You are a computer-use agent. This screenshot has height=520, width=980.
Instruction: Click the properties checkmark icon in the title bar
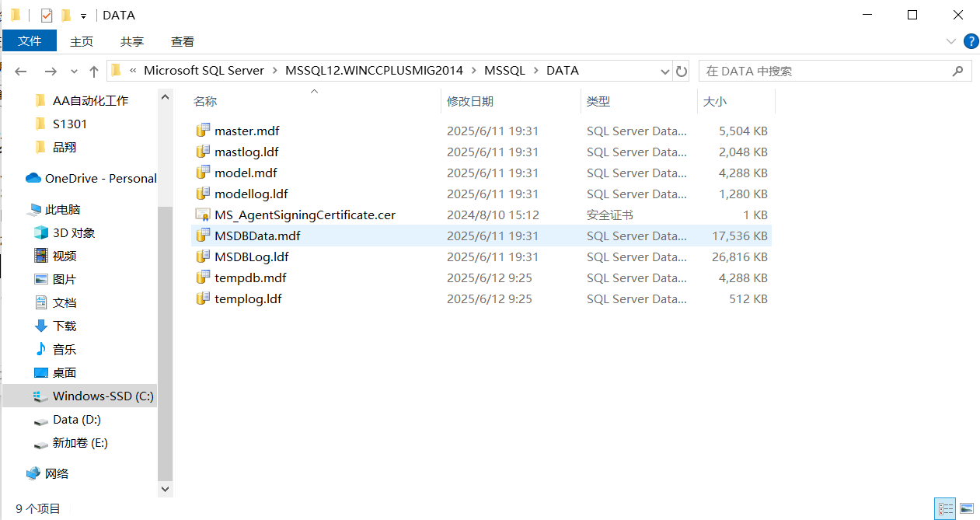point(47,15)
